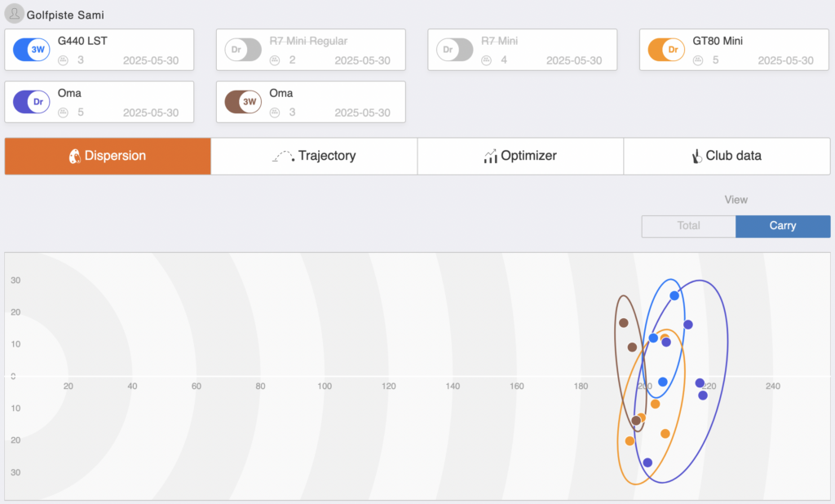Click the Dispersion tab palette icon
This screenshot has height=504, width=835.
(74, 156)
